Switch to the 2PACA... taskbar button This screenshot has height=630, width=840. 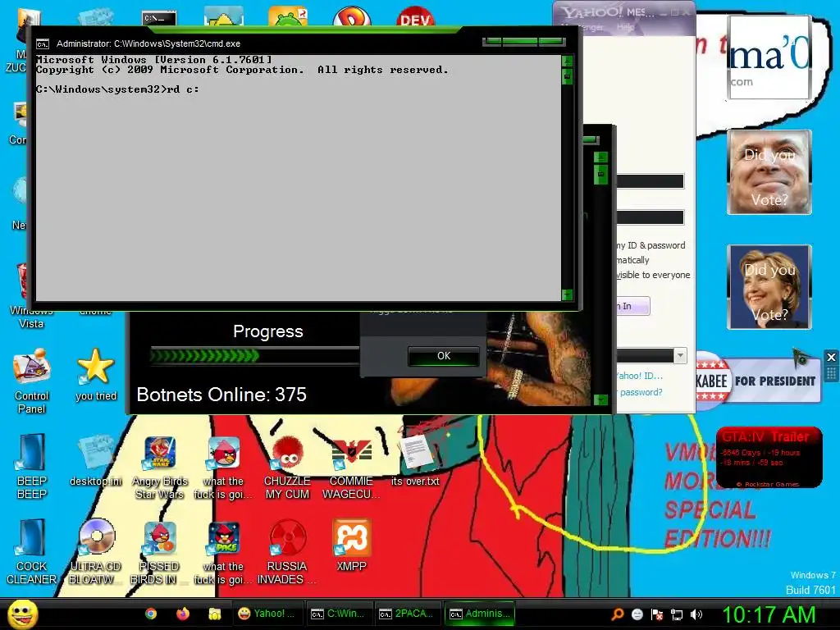pos(406,614)
